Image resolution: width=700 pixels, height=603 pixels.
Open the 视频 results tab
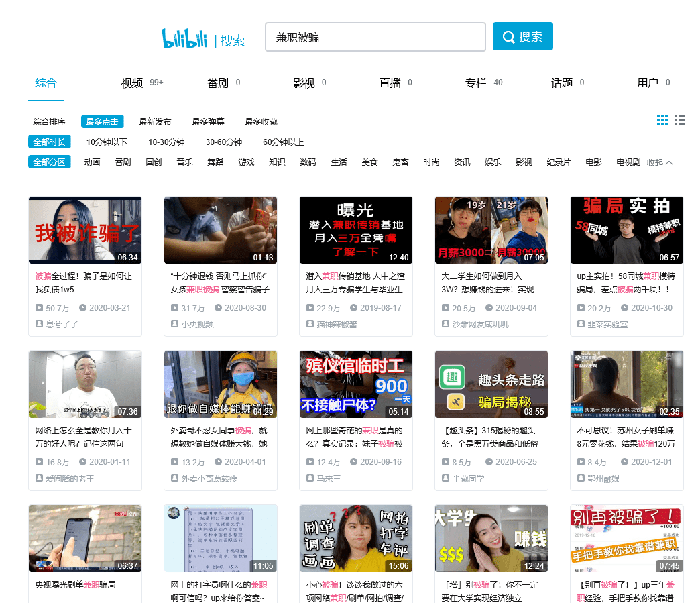click(x=142, y=83)
